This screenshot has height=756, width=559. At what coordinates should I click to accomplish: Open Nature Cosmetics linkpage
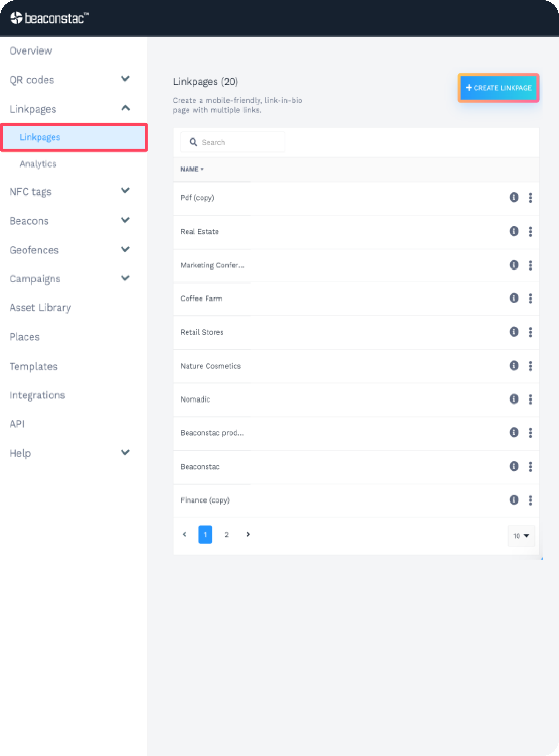[210, 366]
